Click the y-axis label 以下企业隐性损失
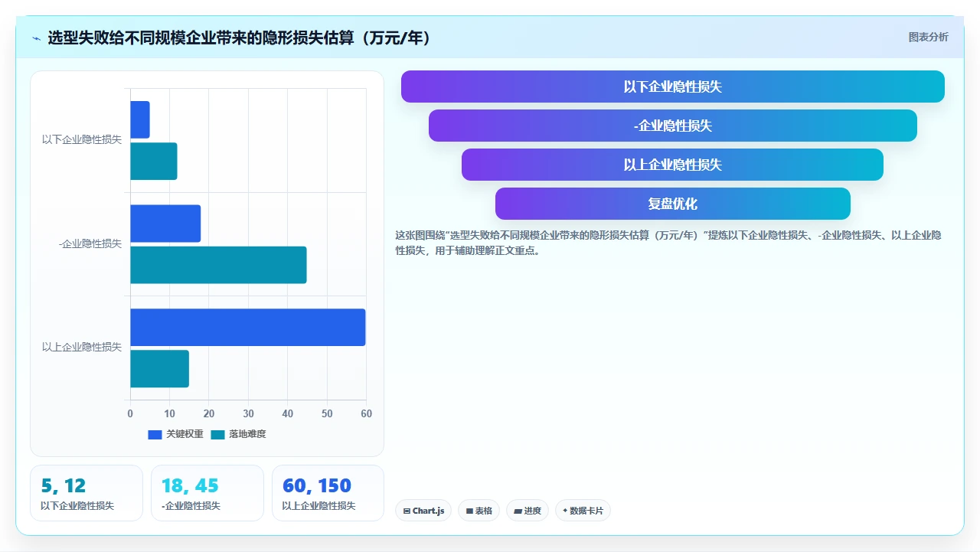 point(82,140)
